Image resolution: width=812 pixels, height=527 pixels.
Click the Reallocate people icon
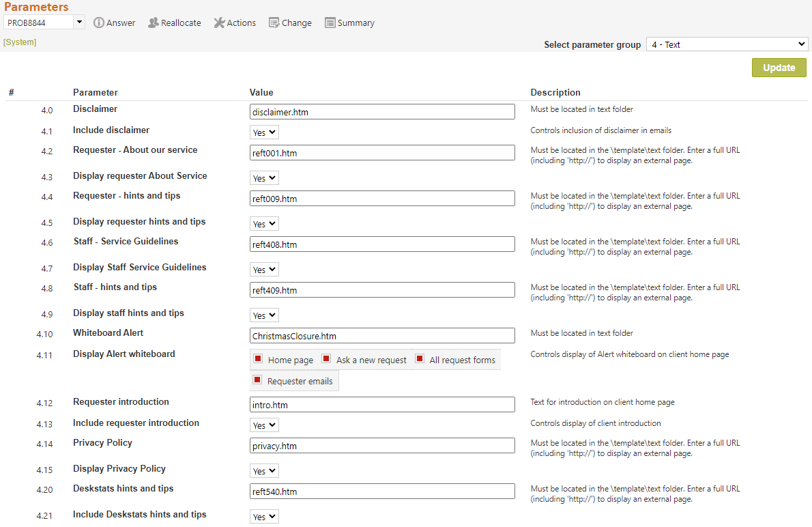coord(154,23)
